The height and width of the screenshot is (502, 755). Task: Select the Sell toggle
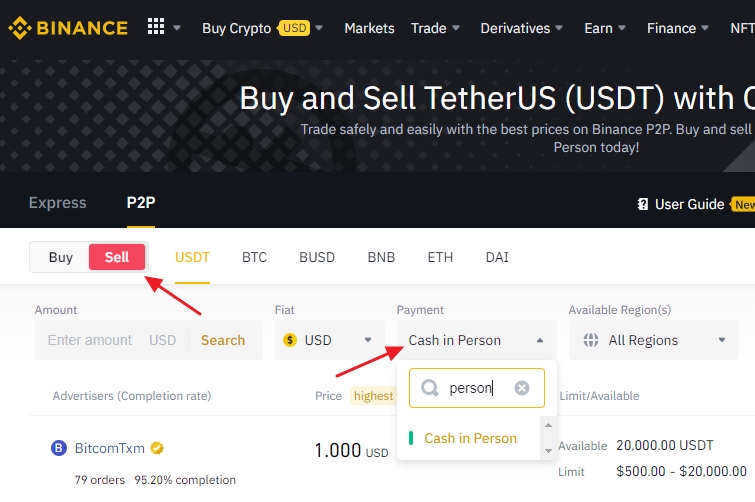(117, 257)
